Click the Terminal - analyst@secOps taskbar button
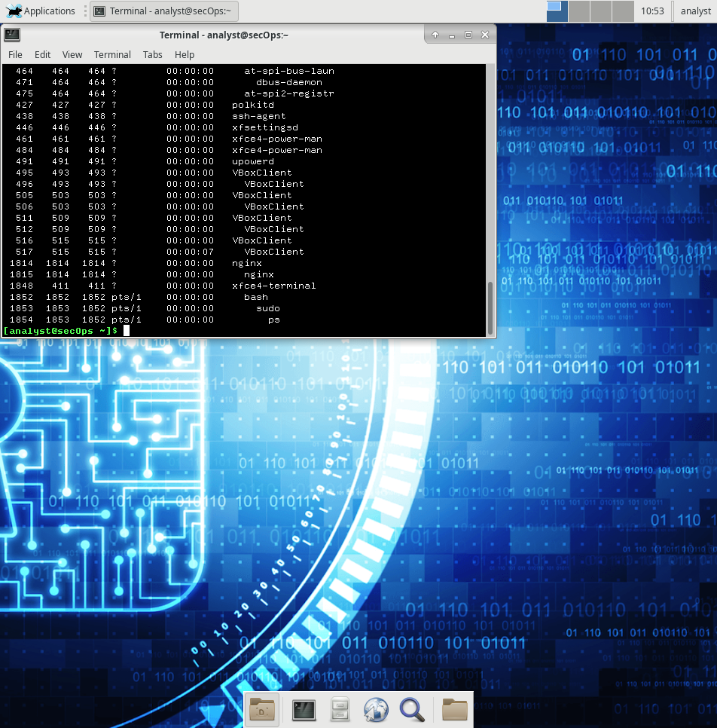Screen dimensions: 717x728 coord(163,11)
